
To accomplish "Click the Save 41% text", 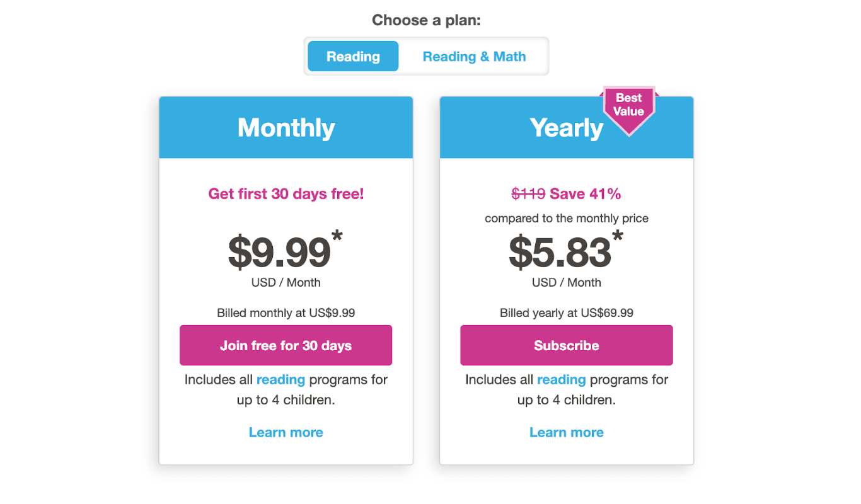I will pyautogui.click(x=586, y=193).
